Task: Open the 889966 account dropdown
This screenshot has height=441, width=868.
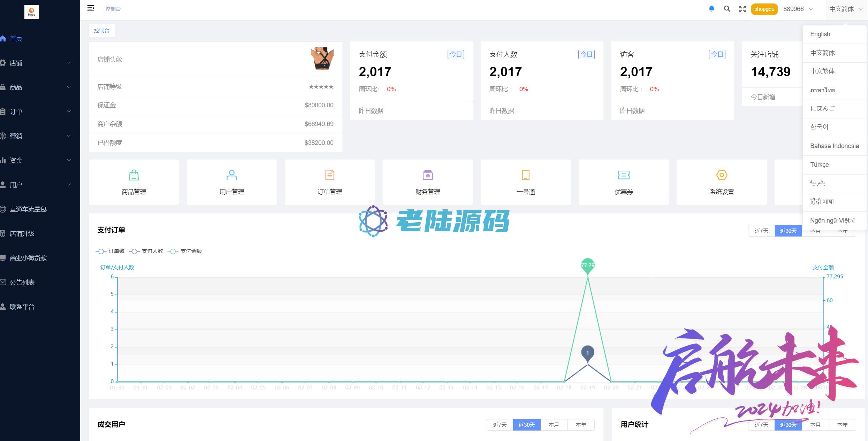Action: [x=798, y=9]
